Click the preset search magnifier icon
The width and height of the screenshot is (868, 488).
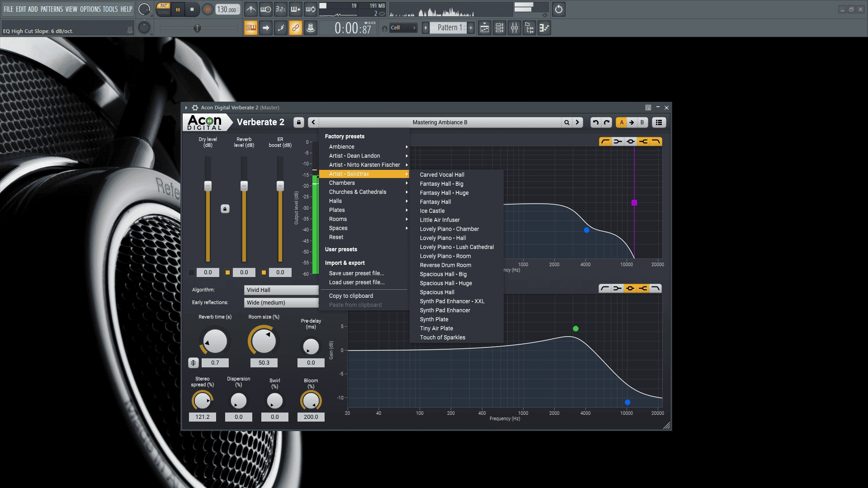pos(566,122)
